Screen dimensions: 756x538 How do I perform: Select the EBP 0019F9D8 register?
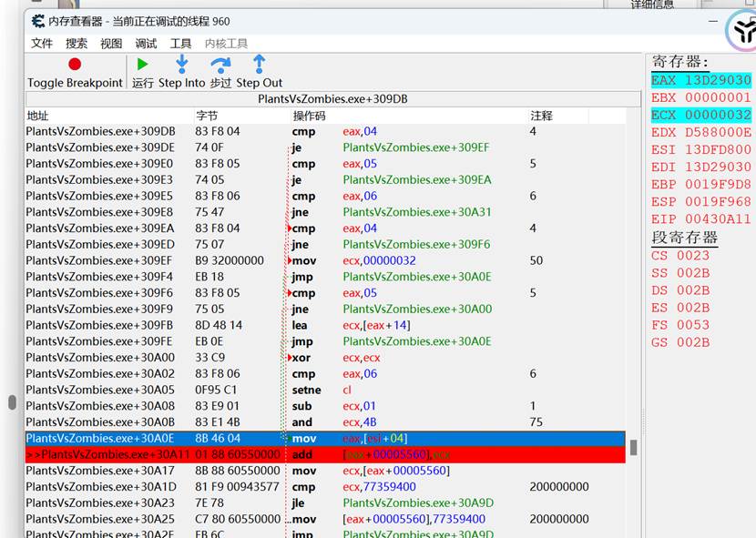tap(701, 184)
